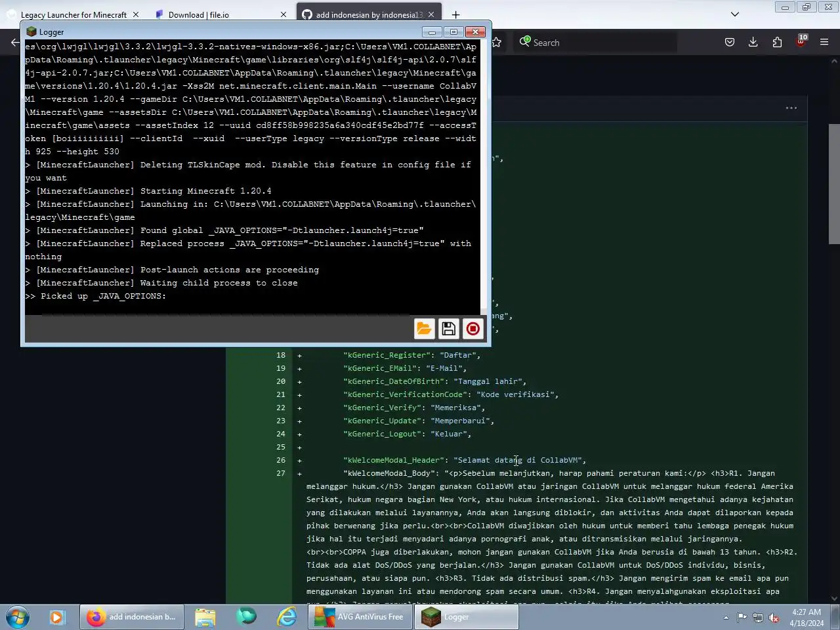Click the muted volume tray icon
The width and height of the screenshot is (840, 630).
pos(774,618)
